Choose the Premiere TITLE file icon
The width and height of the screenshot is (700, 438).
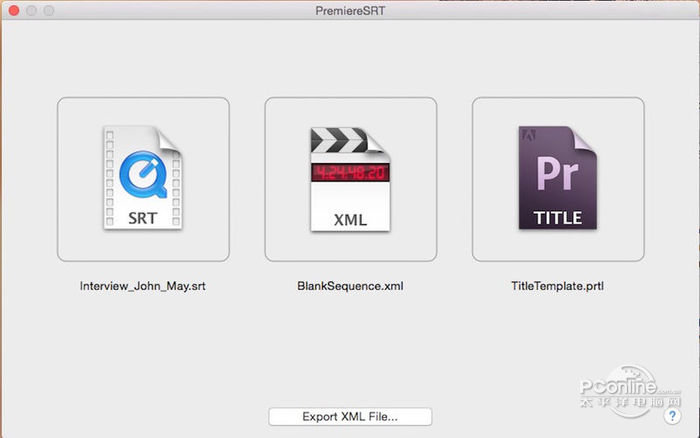tap(558, 178)
